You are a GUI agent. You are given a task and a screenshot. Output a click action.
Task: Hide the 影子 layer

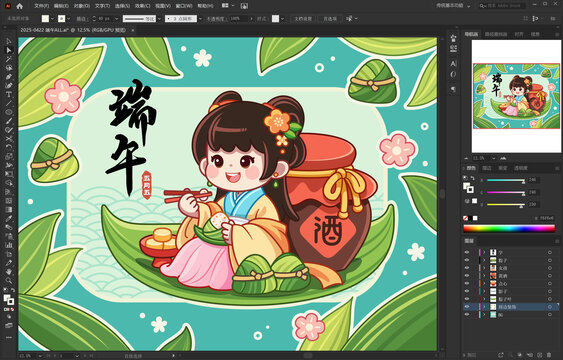tap(467, 291)
